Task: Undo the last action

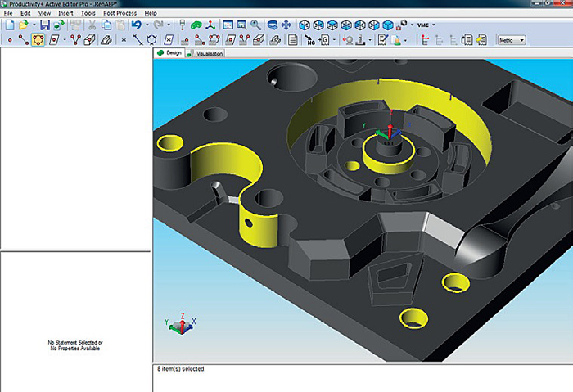Action: pyautogui.click(x=137, y=25)
